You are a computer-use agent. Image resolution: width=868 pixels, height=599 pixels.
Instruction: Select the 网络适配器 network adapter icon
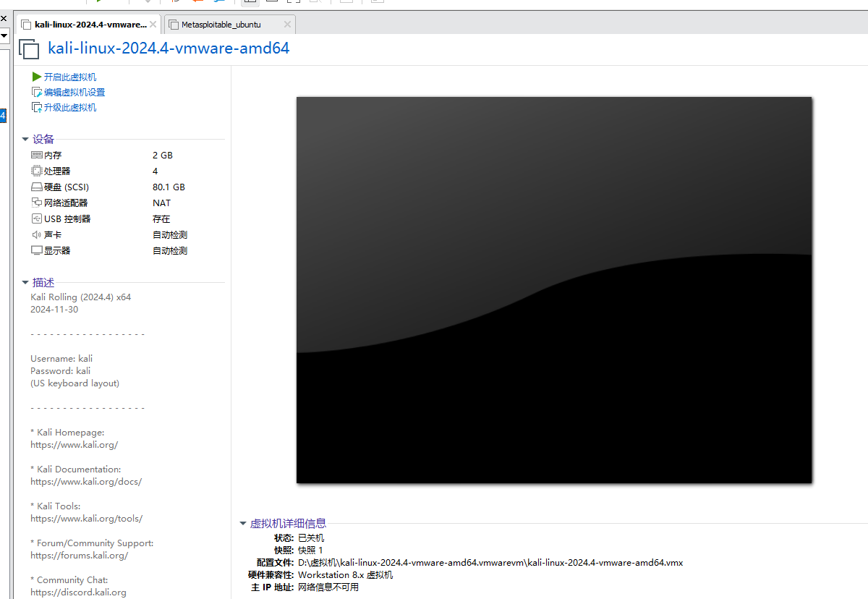tap(37, 203)
